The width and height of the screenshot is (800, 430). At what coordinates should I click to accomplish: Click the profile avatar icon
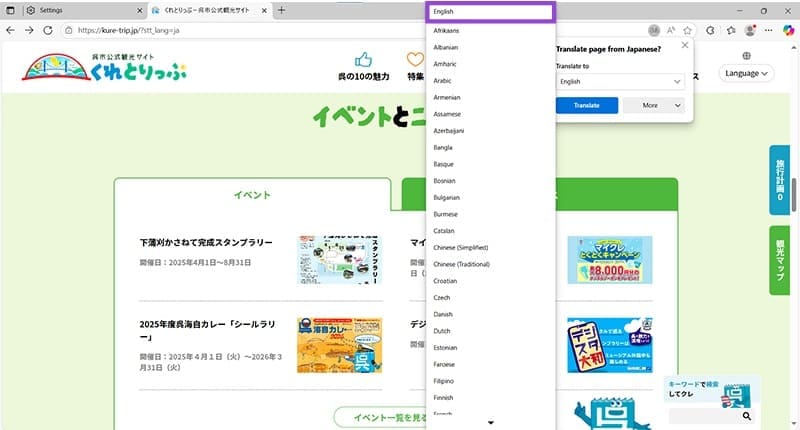[x=750, y=30]
